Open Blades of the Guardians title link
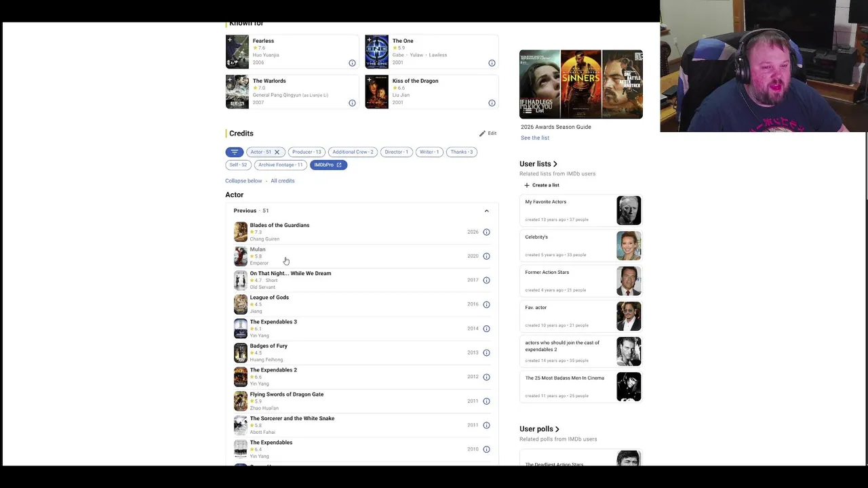 click(x=279, y=225)
